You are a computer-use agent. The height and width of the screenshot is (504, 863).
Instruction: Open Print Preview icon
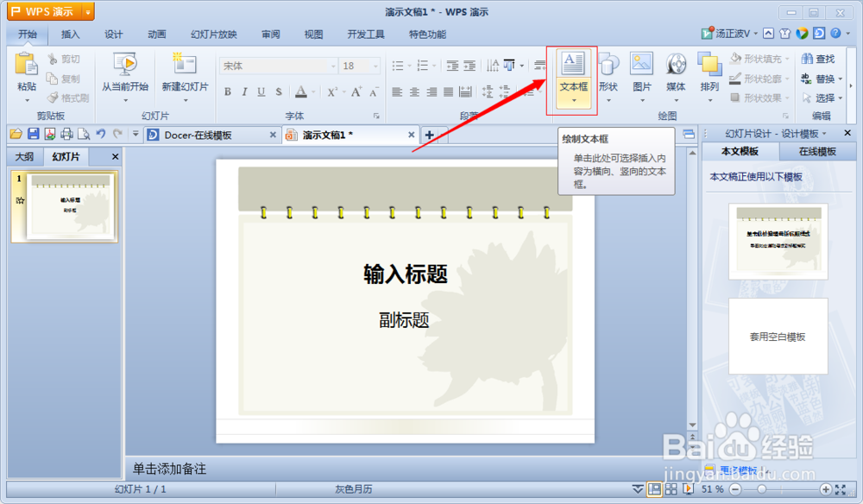tap(84, 134)
